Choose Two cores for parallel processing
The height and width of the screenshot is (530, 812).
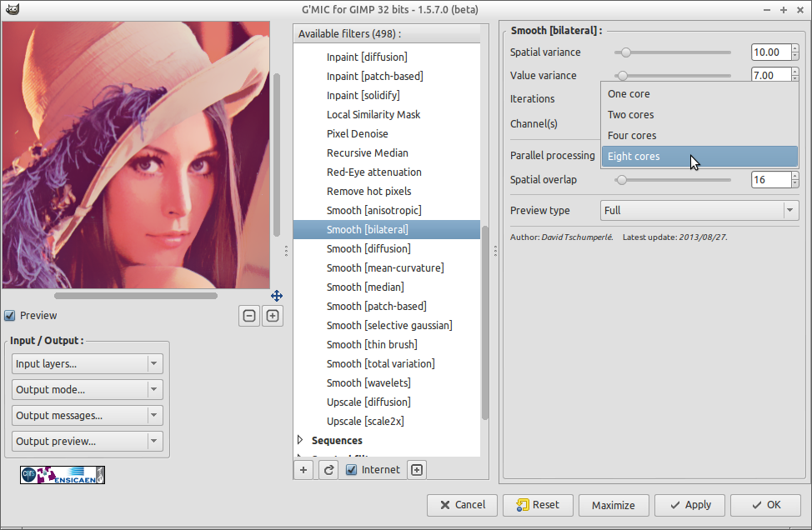699,114
